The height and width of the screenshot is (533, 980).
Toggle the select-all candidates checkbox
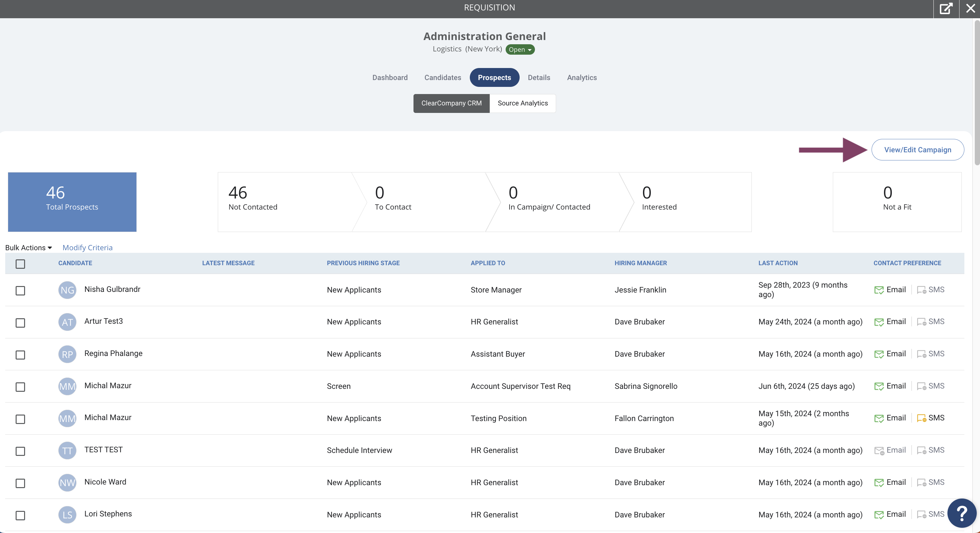(20, 264)
